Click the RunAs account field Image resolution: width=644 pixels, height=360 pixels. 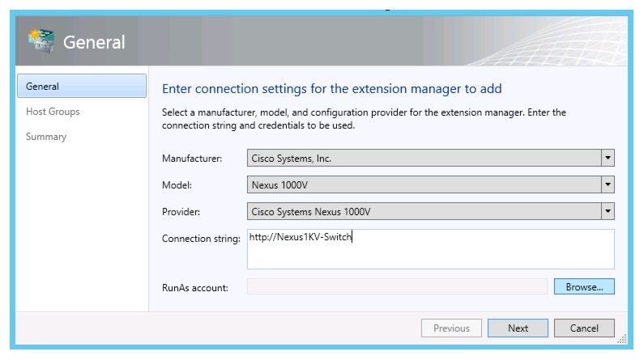click(397, 287)
